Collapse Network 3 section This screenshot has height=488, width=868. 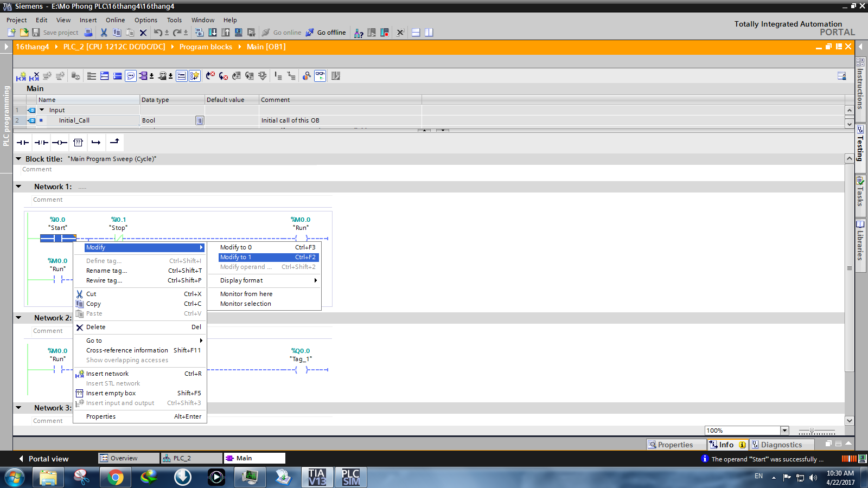pos(18,408)
